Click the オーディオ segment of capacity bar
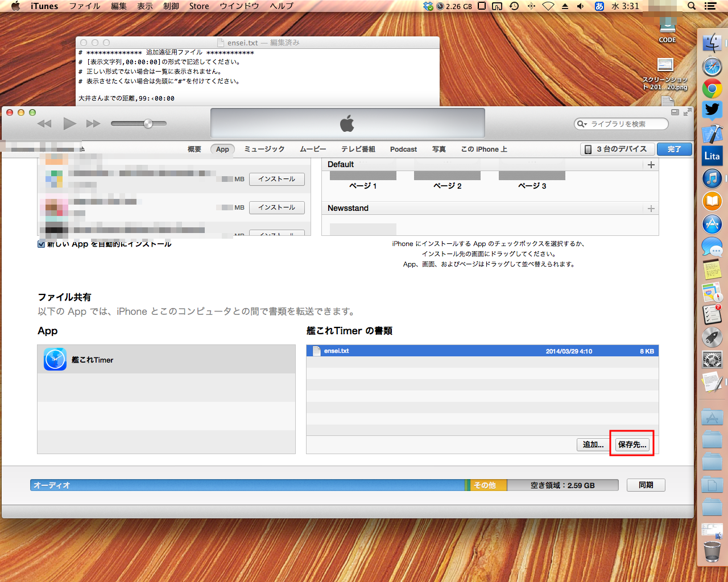Image resolution: width=728 pixels, height=582 pixels. point(247,485)
